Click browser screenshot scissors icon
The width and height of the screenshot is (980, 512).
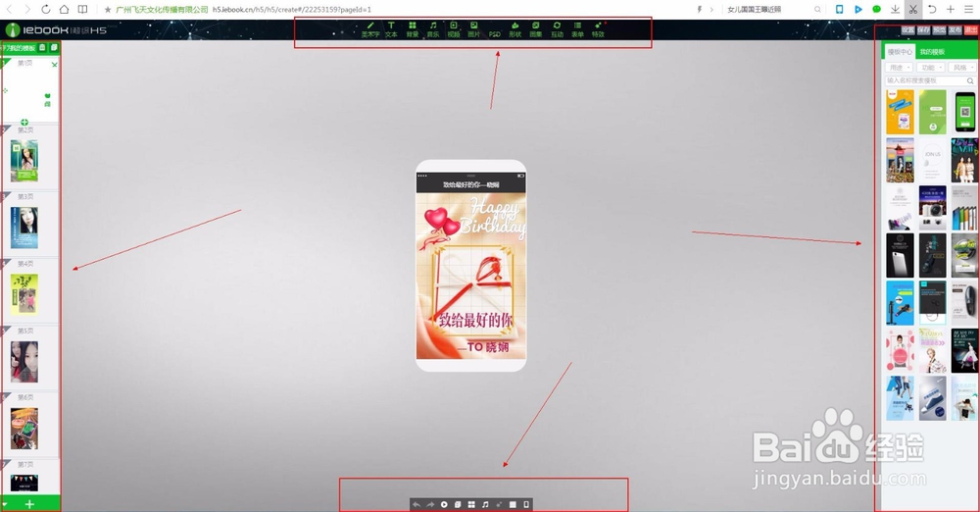(x=913, y=10)
